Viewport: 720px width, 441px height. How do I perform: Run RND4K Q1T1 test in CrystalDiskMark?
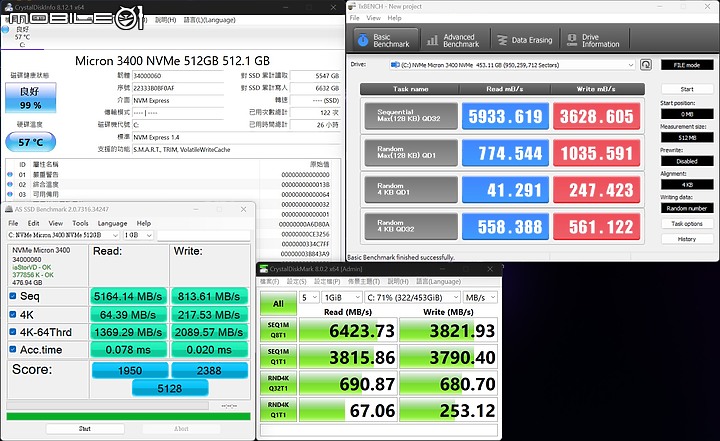[x=278, y=410]
